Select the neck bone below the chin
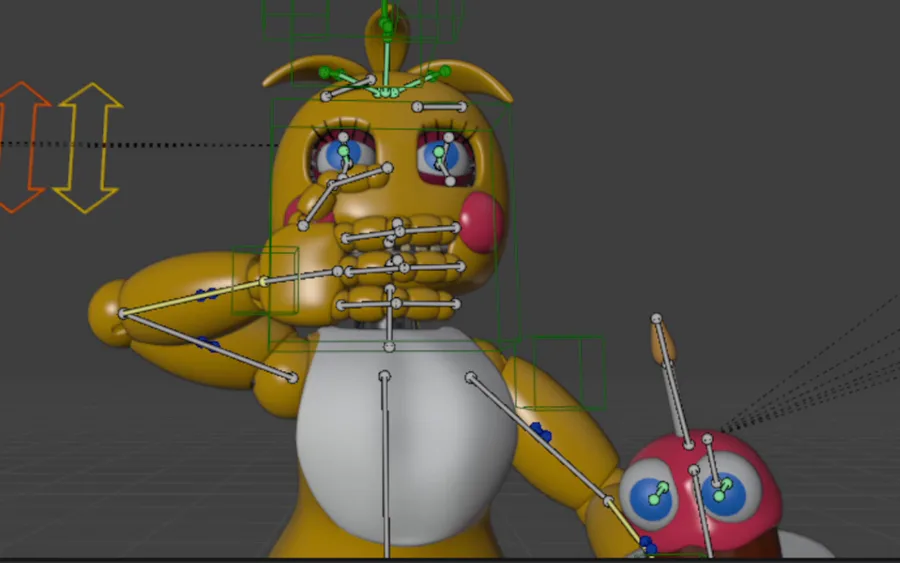 pos(390,317)
